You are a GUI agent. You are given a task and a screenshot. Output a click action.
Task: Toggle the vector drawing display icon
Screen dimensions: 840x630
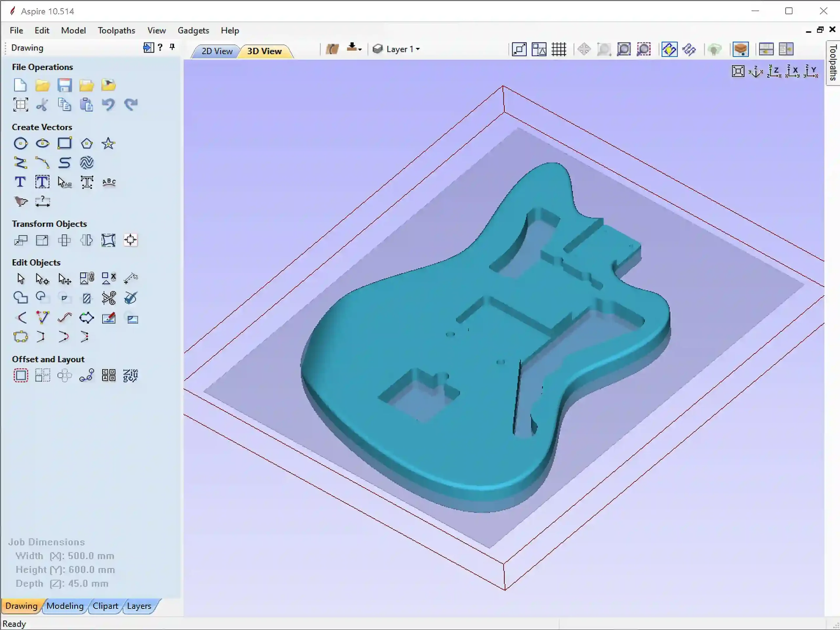point(714,49)
